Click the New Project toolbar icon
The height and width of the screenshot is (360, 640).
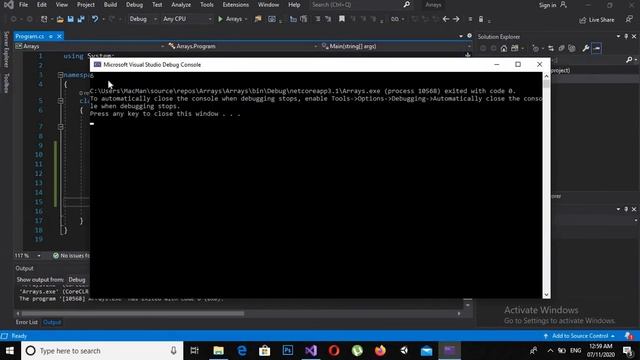point(44,19)
